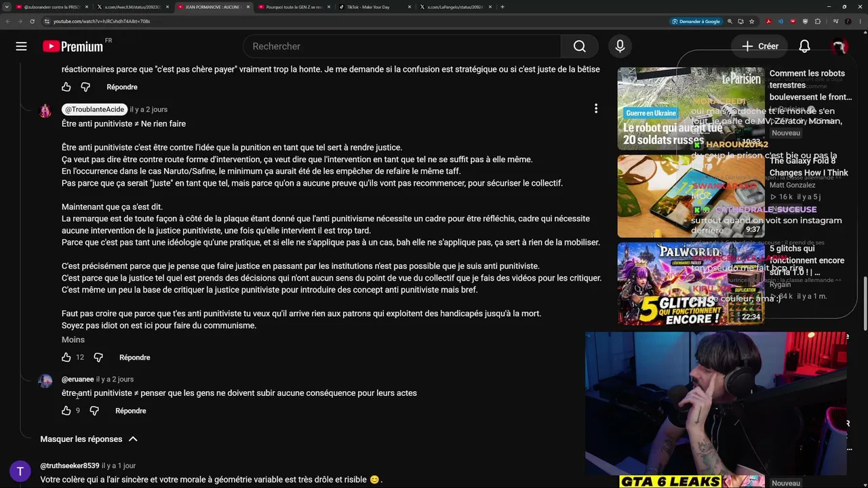
Task: Click the search magnifier button
Action: pos(579,46)
